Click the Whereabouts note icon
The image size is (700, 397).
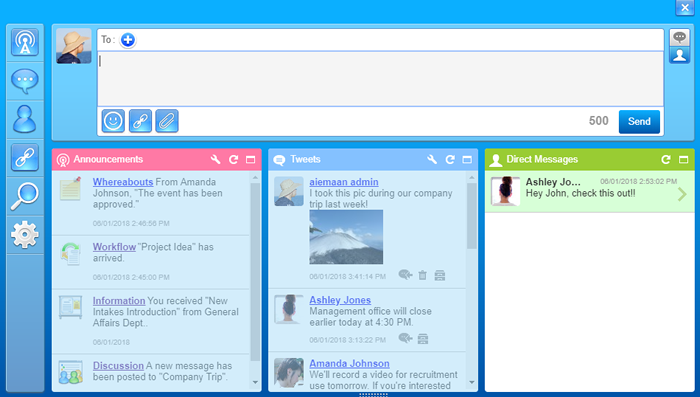click(x=71, y=188)
